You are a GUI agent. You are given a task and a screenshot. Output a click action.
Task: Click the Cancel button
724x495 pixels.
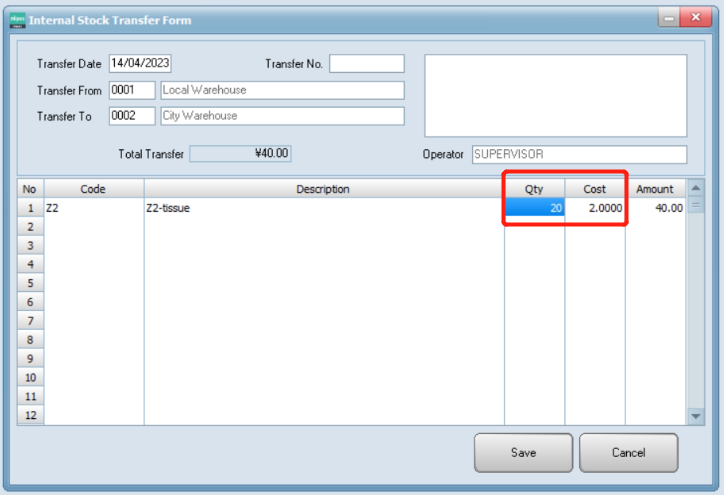(x=628, y=453)
